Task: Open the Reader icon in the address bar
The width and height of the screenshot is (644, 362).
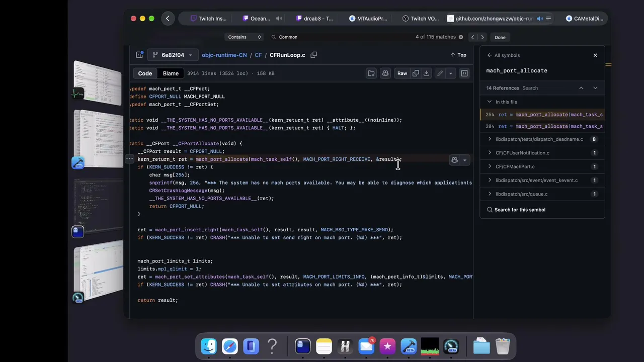Action: [548, 19]
